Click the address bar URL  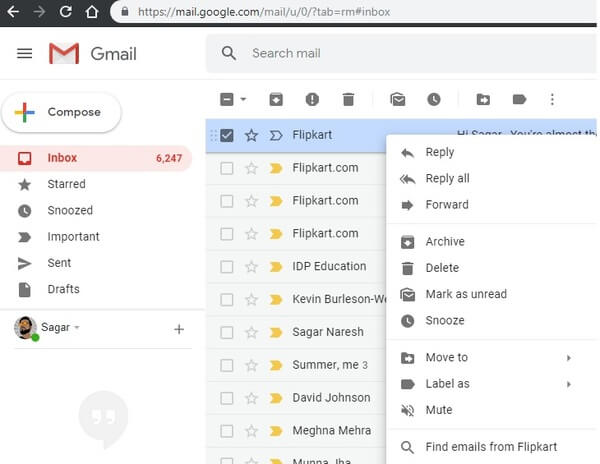(264, 12)
